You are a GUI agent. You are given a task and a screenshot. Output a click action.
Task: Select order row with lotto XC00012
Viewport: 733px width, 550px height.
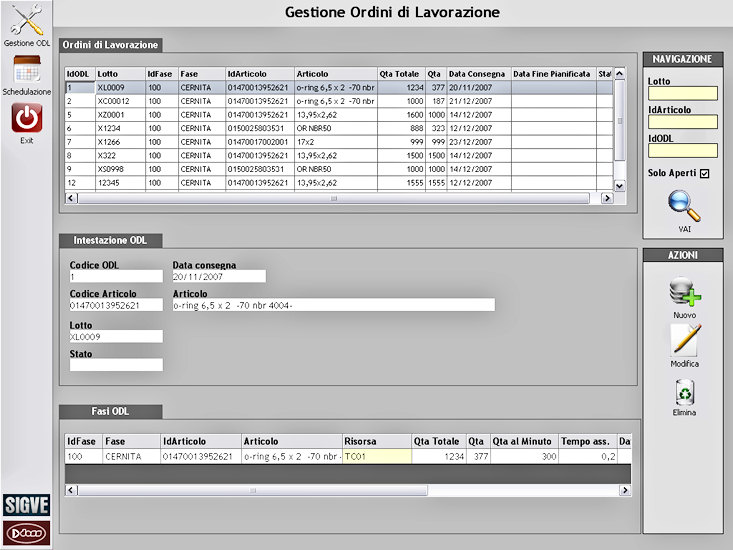tap(119, 101)
